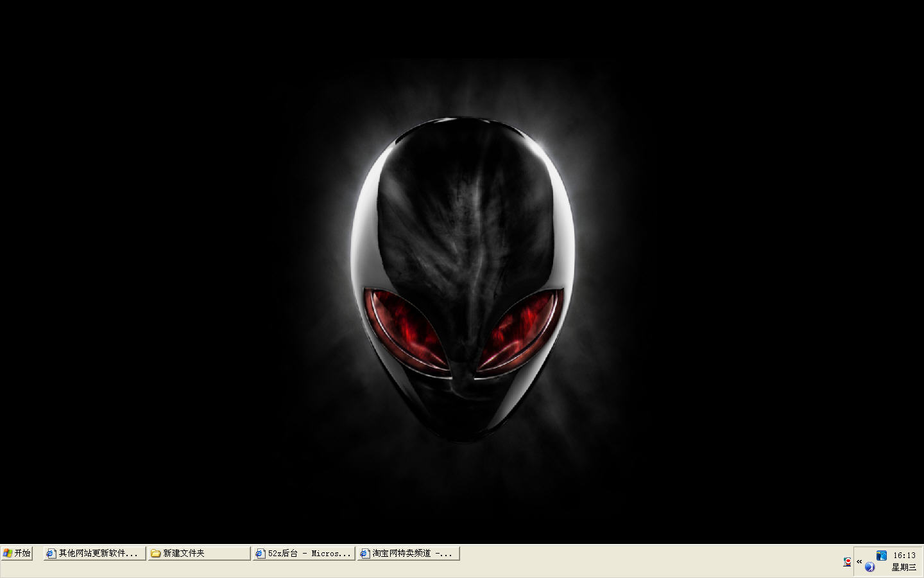Switch to 52z后台 Microsoft browser window
This screenshot has width=924, height=578.
point(304,553)
